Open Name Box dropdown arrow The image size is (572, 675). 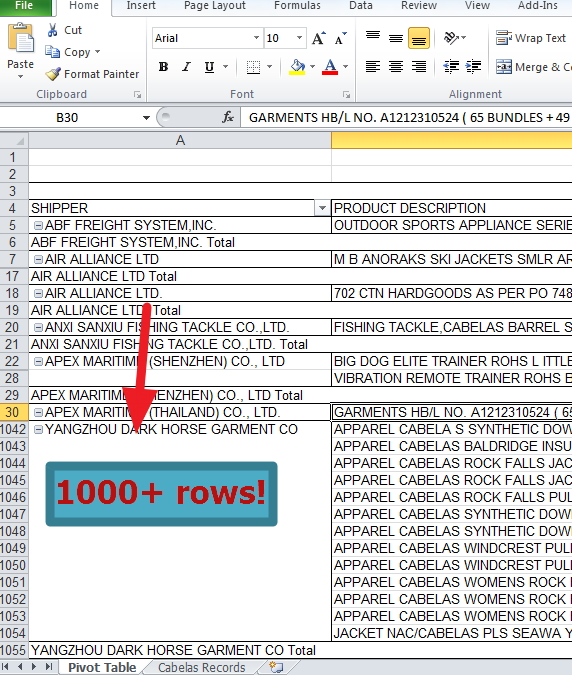pyautogui.click(x=146, y=118)
